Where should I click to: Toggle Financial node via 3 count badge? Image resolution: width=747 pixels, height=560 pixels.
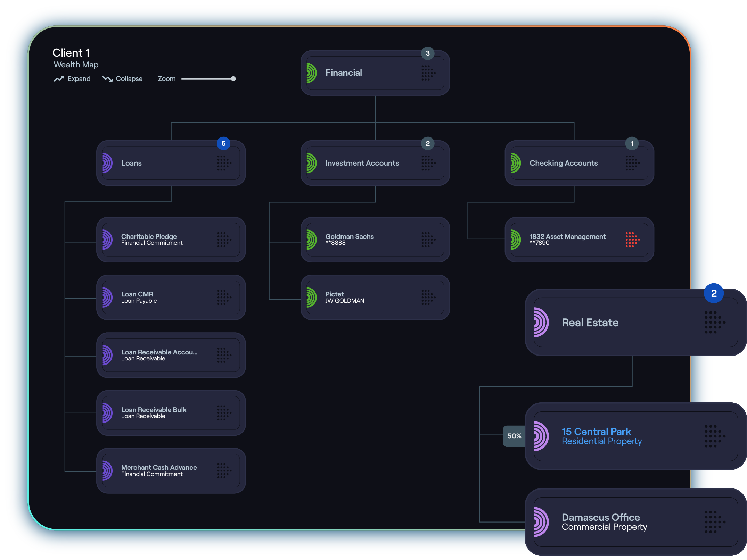coord(428,53)
